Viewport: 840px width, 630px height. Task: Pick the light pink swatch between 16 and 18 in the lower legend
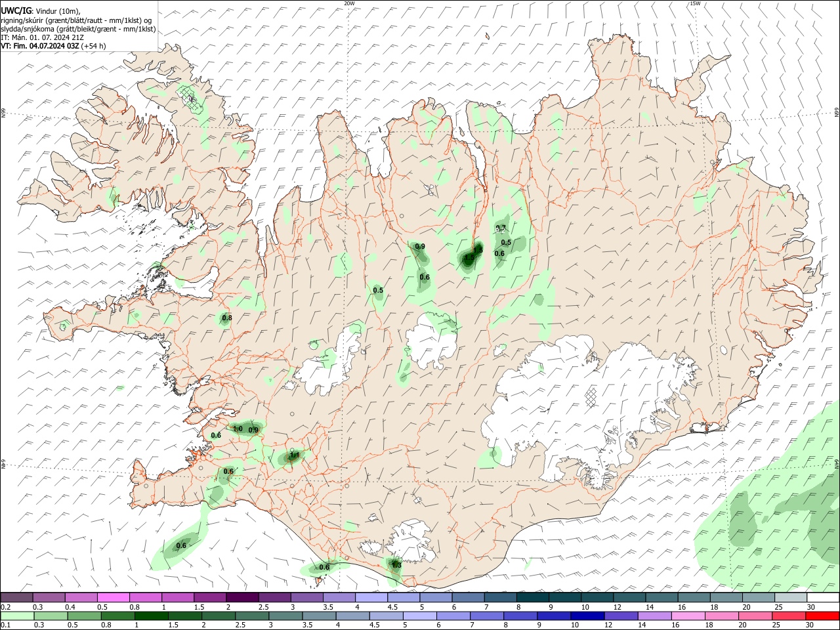(688, 616)
